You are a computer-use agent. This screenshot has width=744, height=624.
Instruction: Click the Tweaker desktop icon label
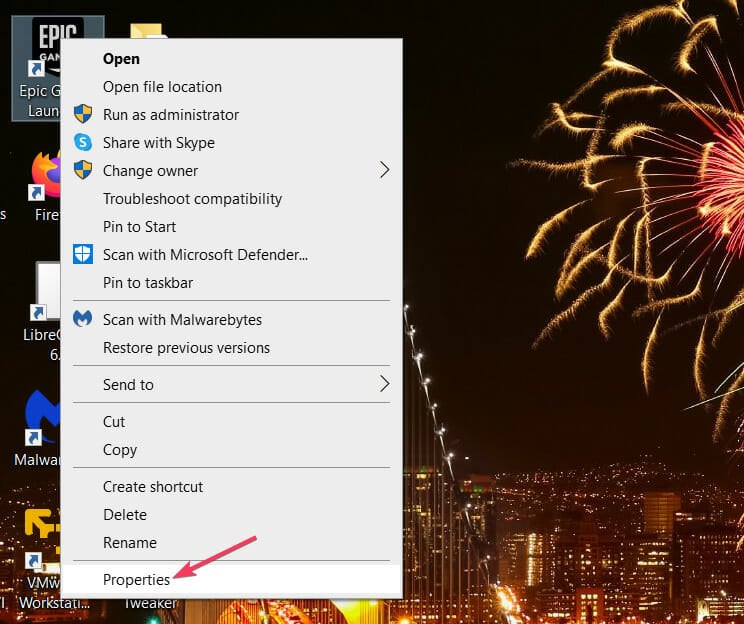pyautogui.click(x=150, y=604)
